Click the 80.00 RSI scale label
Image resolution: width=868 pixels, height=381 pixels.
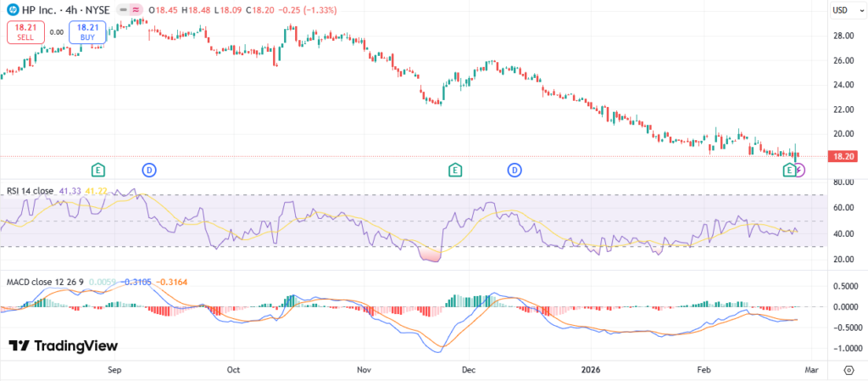click(x=842, y=182)
